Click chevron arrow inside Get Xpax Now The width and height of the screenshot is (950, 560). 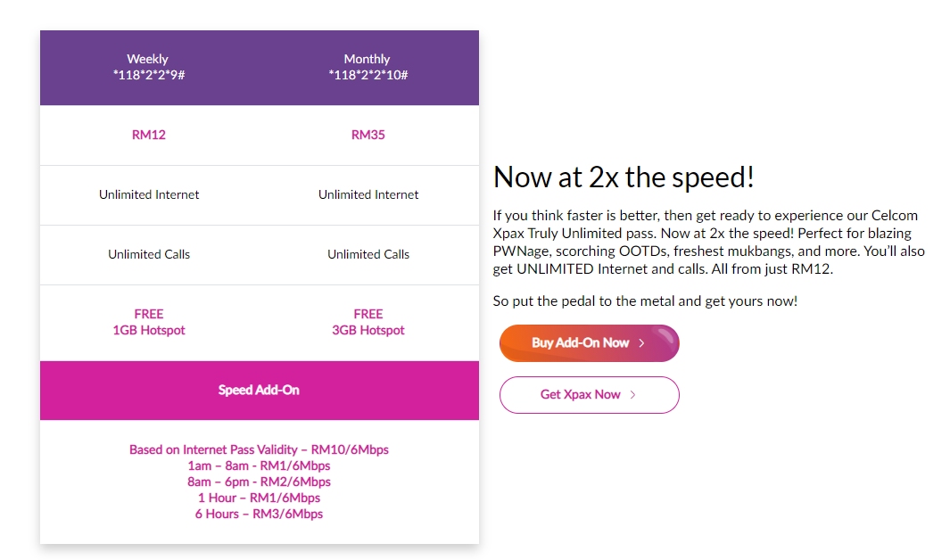click(633, 395)
